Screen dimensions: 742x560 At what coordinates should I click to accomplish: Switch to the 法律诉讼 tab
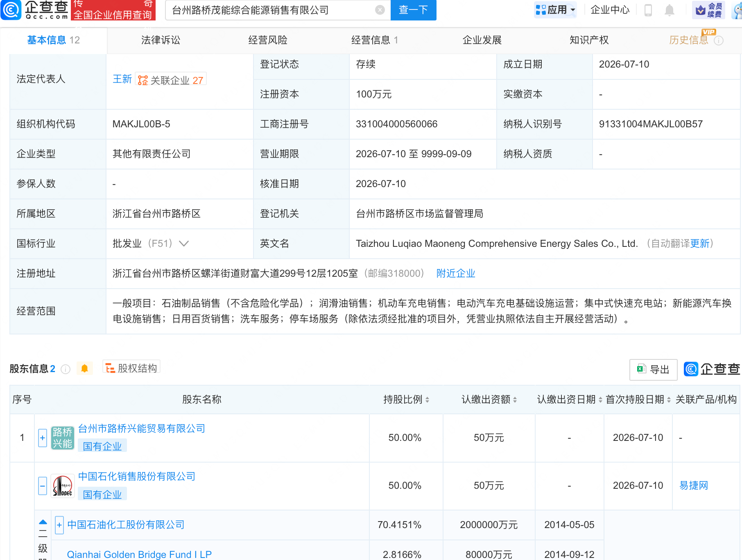[161, 40]
